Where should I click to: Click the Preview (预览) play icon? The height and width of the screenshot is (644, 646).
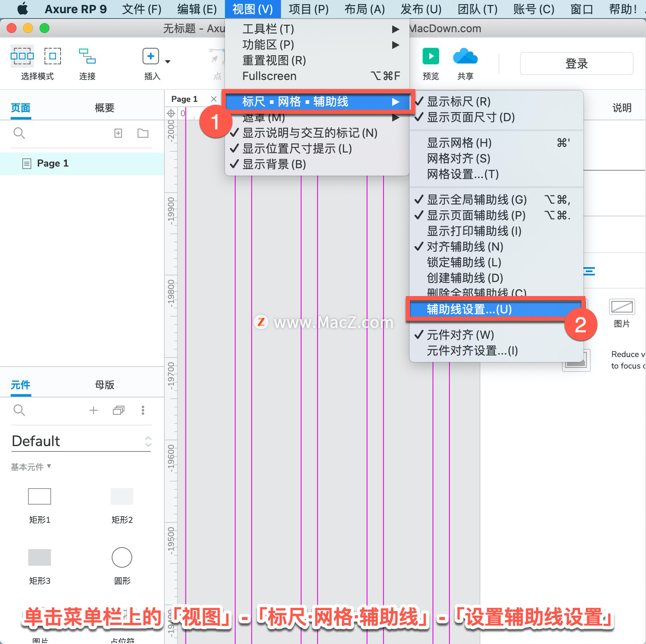coord(431,56)
